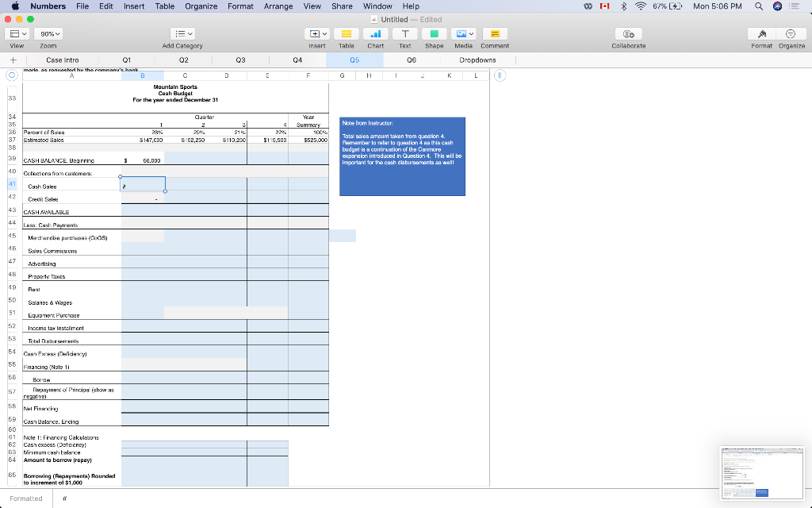Open the Format sidebar

pyautogui.click(x=761, y=33)
